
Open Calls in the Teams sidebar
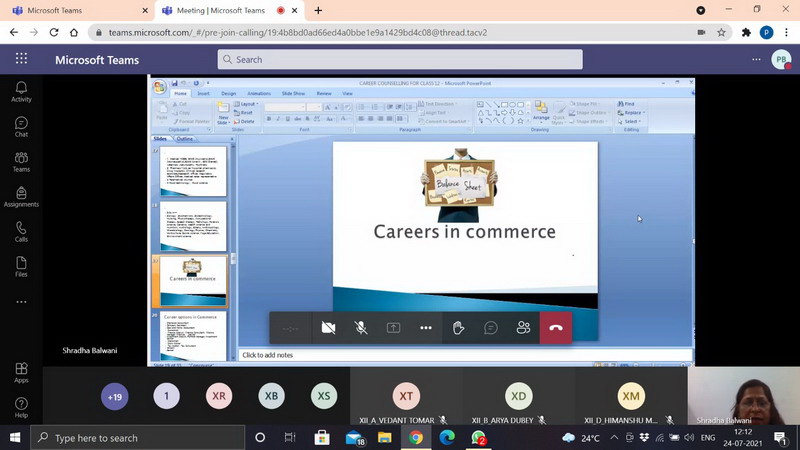(x=21, y=232)
